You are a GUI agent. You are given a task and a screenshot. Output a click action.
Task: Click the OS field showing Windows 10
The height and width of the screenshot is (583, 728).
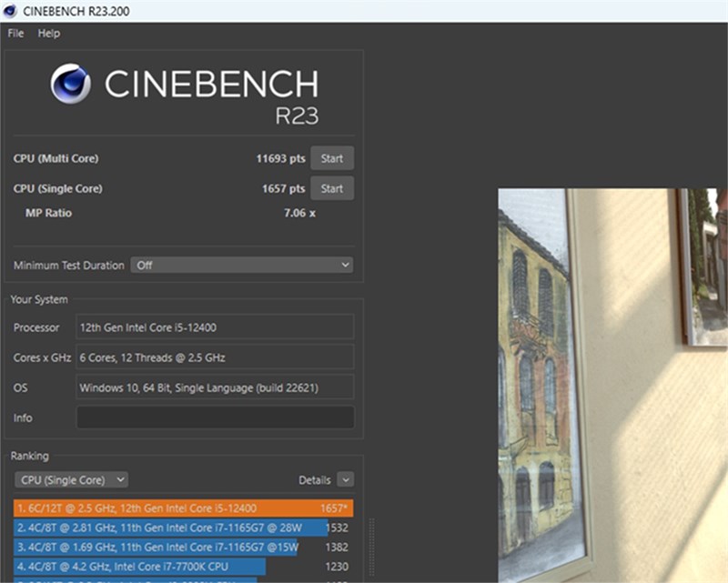[215, 387]
